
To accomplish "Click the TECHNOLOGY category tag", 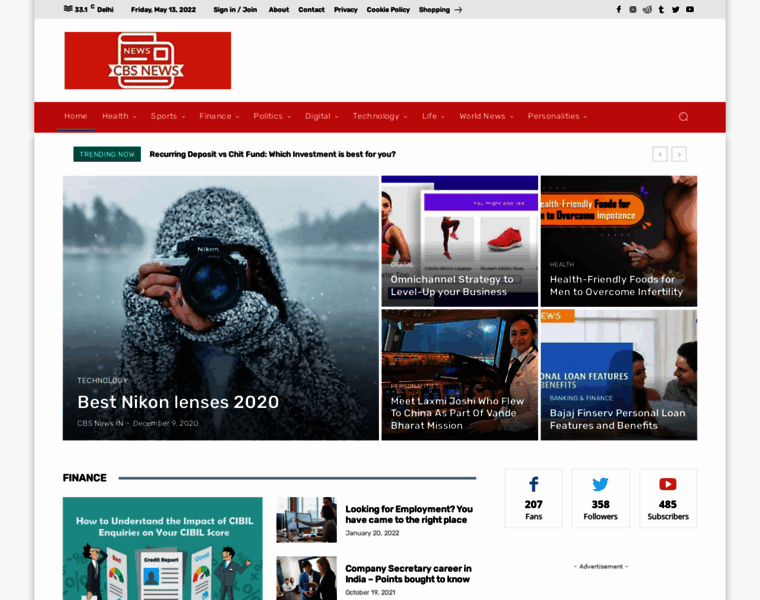I will point(102,380).
